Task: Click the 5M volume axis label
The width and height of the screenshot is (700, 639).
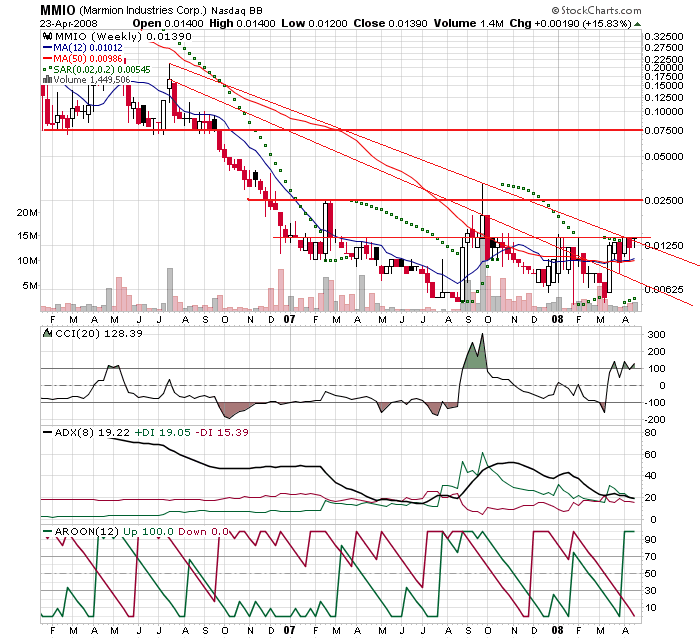Action: (30, 285)
